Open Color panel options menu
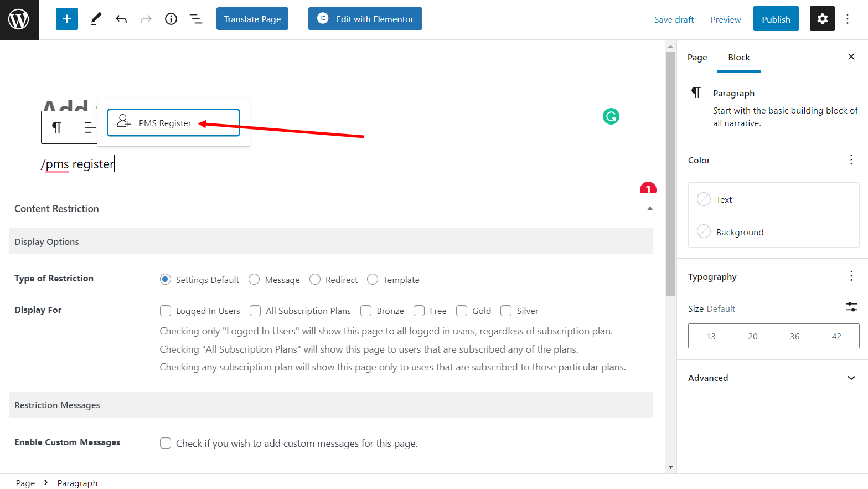The width and height of the screenshot is (868, 489). pyautogui.click(x=851, y=160)
